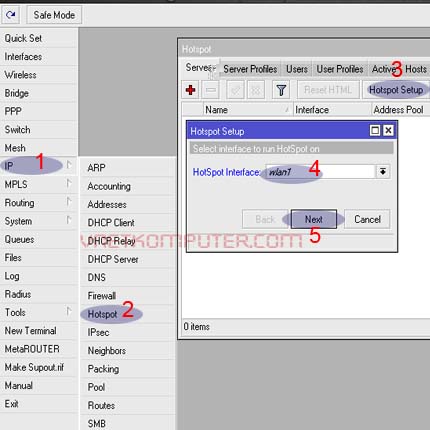
Task: Sort by the Name column header
Action: (248, 110)
